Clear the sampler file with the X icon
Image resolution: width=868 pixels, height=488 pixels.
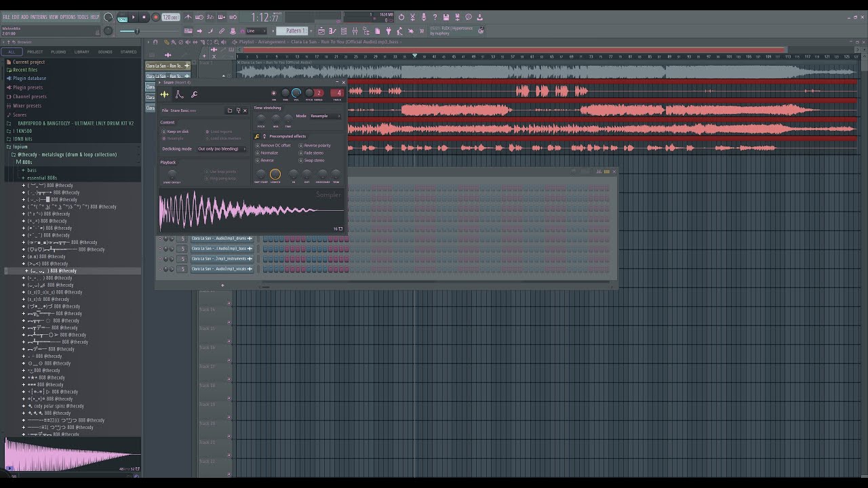click(x=245, y=110)
